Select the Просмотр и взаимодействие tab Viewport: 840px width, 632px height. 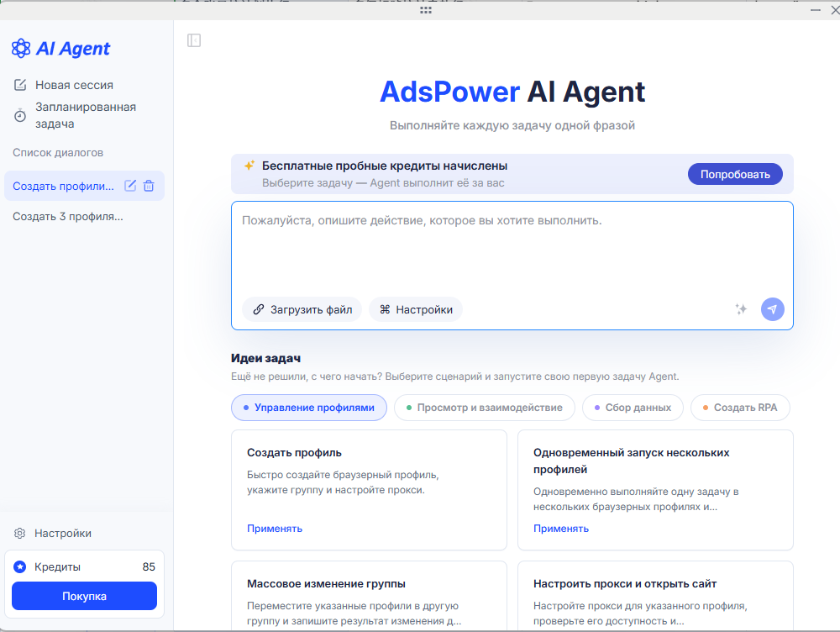pyautogui.click(x=485, y=408)
